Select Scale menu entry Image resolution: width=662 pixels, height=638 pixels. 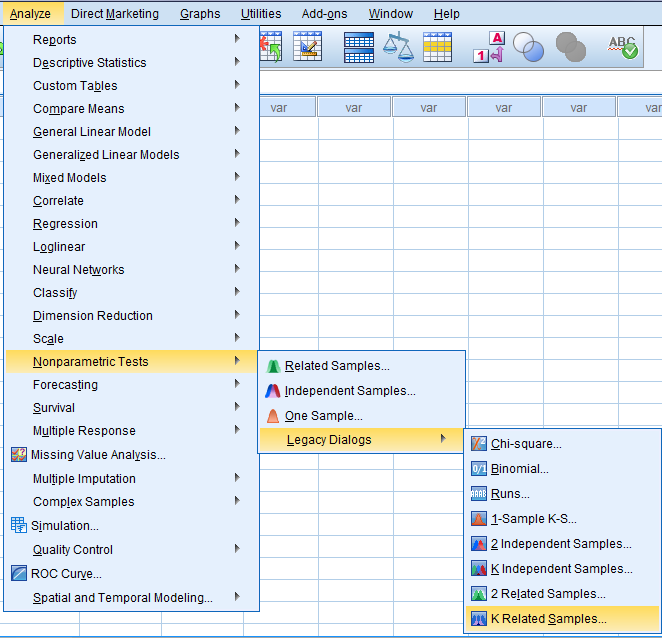[131, 339]
